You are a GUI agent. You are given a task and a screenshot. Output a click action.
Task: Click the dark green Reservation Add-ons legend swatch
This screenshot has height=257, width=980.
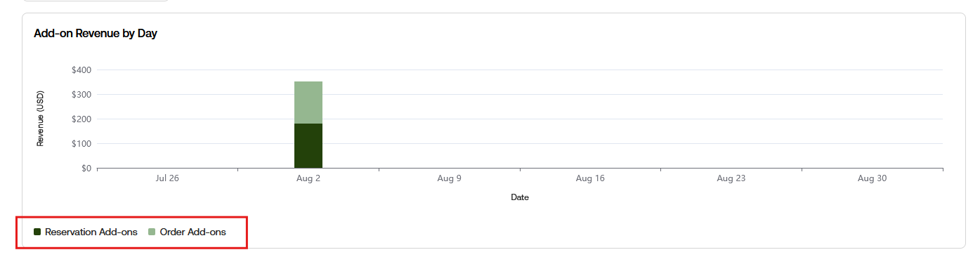(x=37, y=232)
